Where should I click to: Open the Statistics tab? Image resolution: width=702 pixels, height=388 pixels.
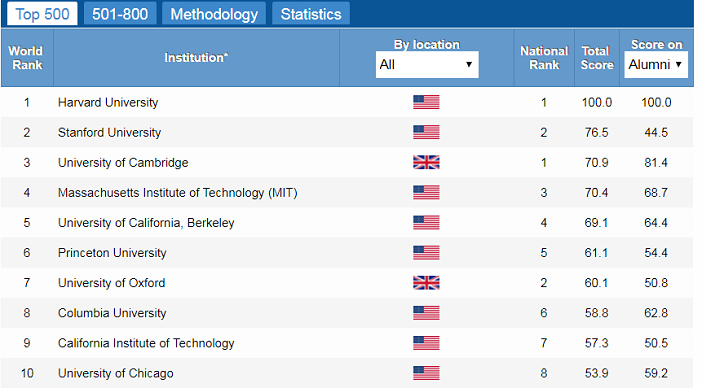(x=311, y=13)
